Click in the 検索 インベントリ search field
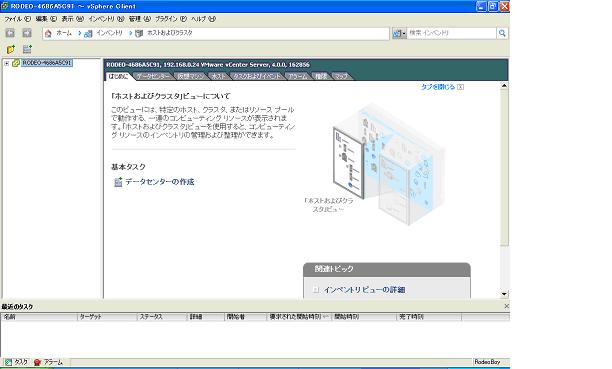 pos(451,34)
